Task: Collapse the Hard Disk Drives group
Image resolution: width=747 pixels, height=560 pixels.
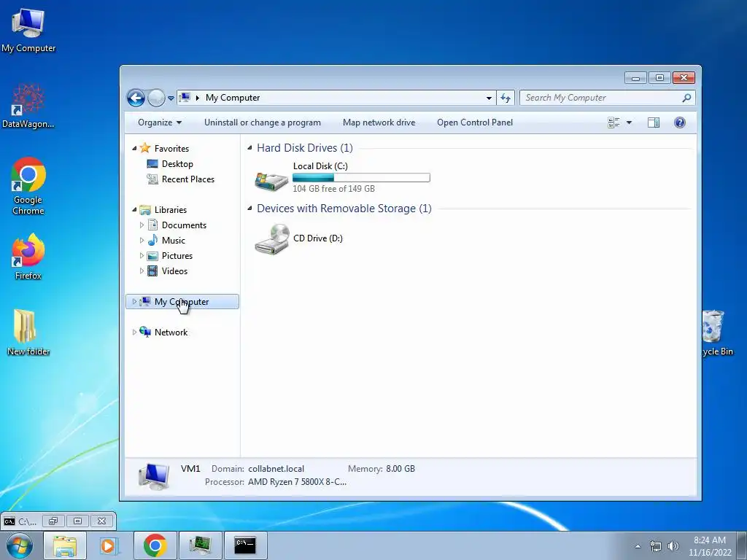Action: (249, 147)
